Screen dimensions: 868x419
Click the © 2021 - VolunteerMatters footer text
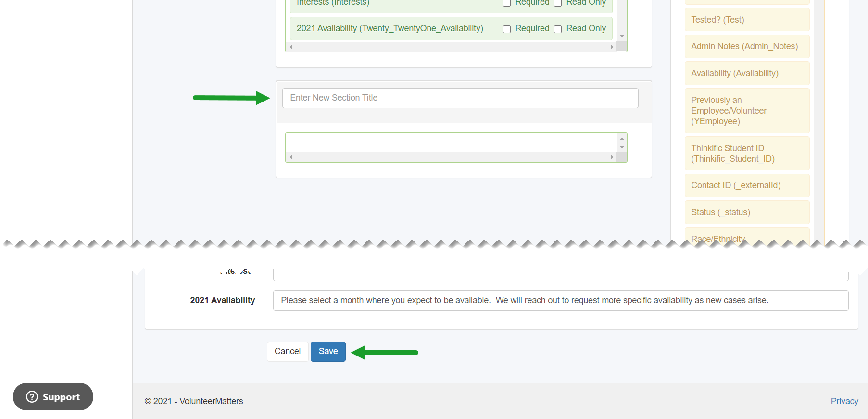point(194,401)
